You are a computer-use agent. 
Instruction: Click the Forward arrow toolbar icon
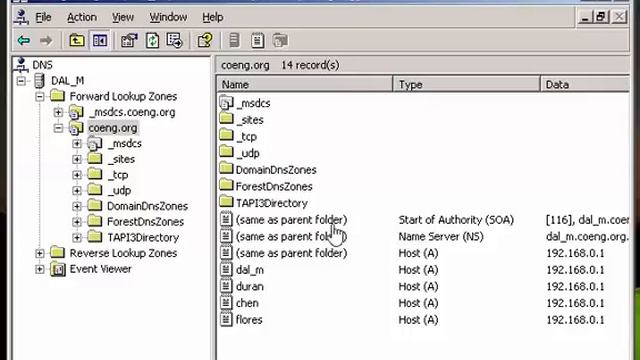(46, 40)
